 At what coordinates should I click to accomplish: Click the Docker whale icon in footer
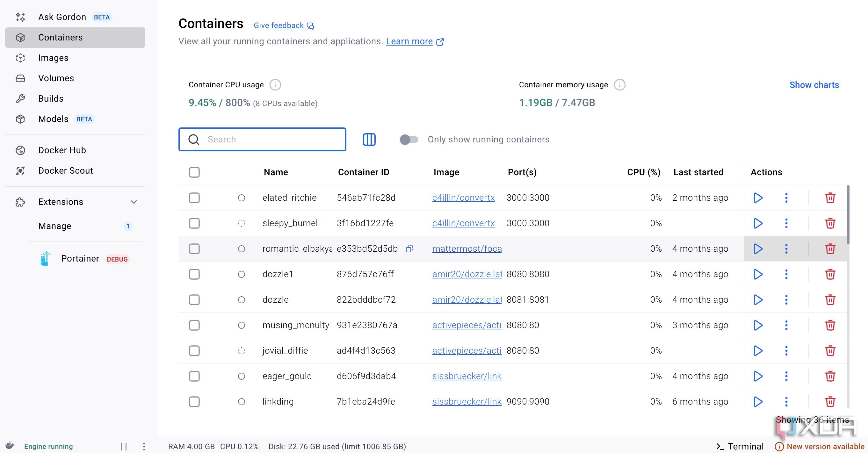(x=10, y=446)
